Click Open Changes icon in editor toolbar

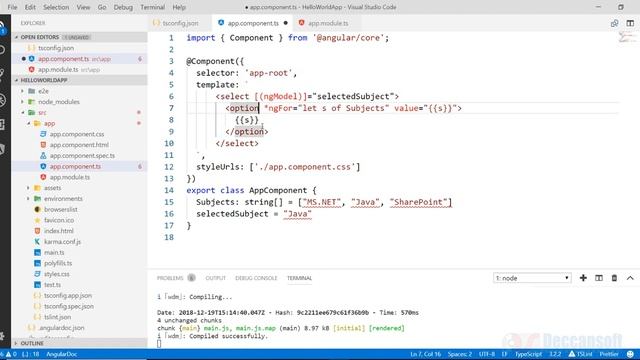tap(614, 23)
